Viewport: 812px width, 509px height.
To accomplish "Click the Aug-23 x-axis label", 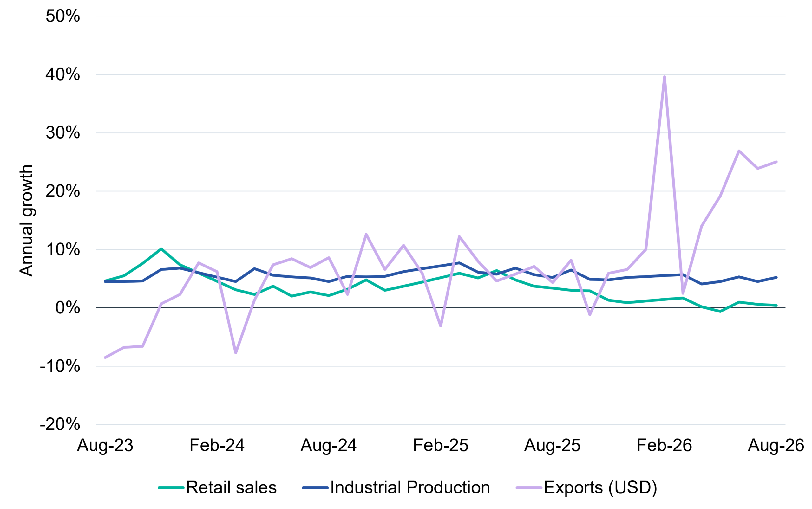I will [105, 446].
